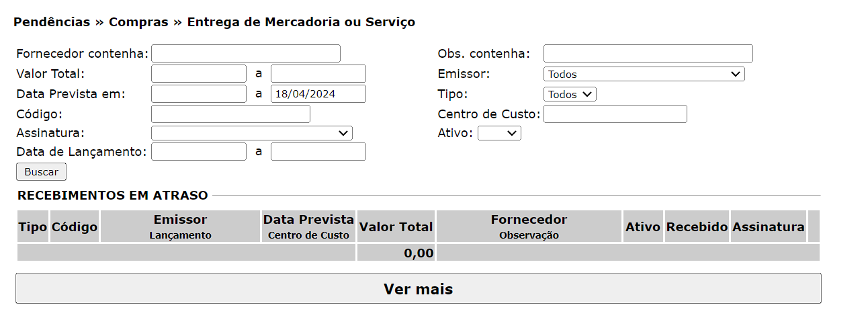The width and height of the screenshot is (868, 332).
Task: Open the Tipo filter dropdown
Action: [570, 94]
